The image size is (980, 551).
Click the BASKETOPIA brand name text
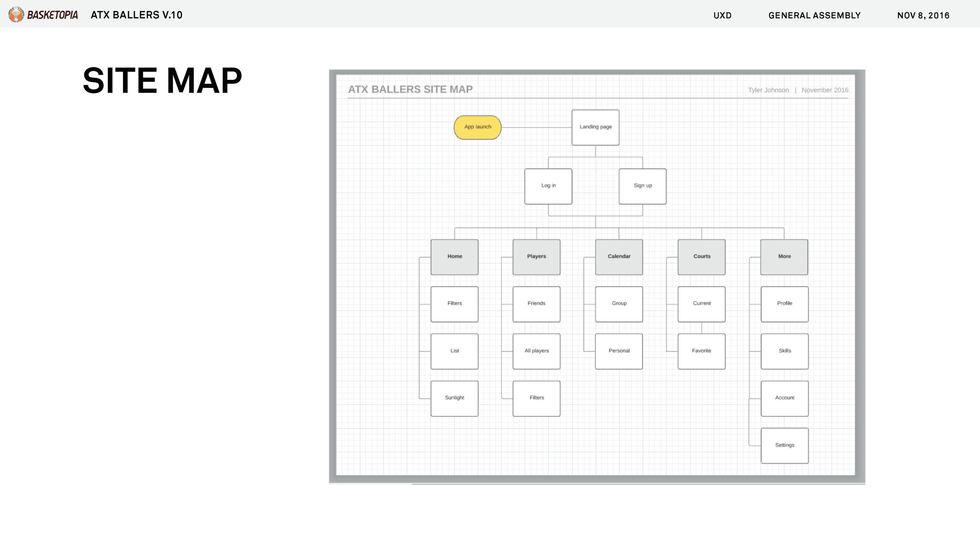(x=52, y=15)
